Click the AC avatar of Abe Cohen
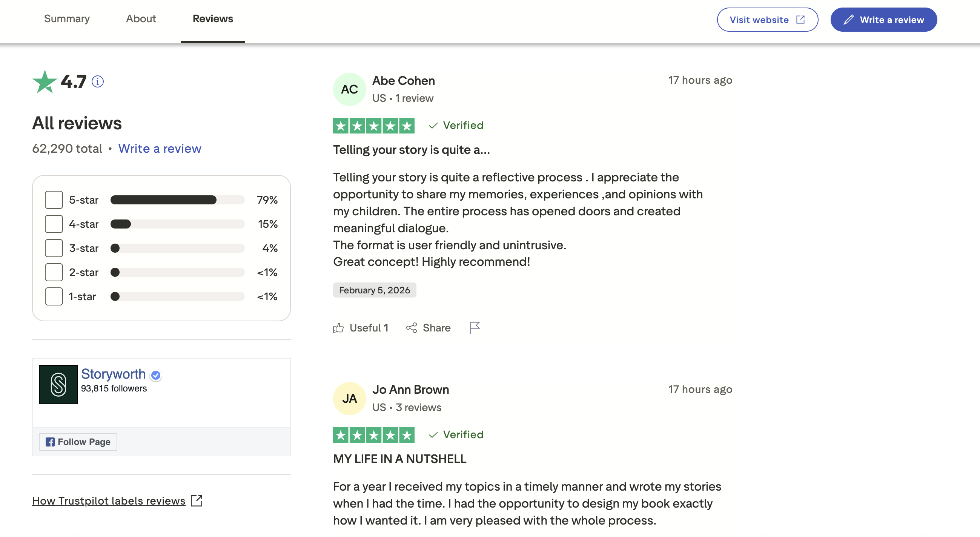 coord(349,89)
